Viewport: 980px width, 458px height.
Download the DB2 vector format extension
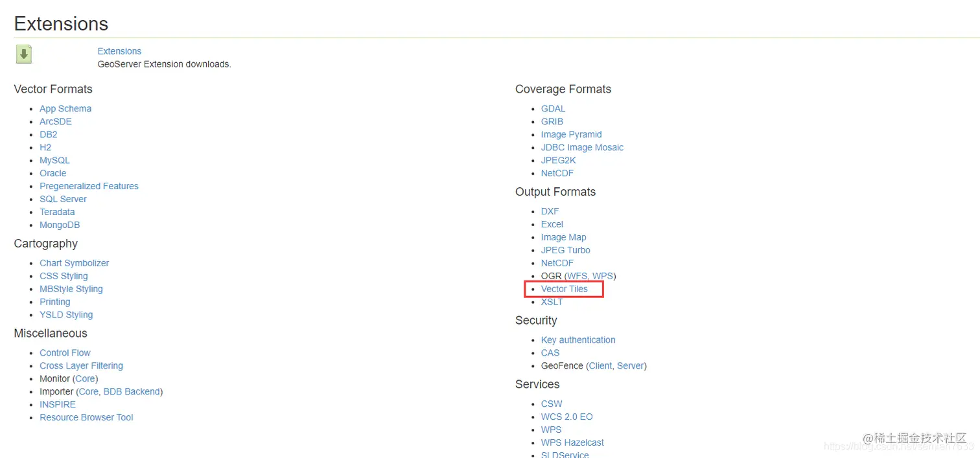49,135
